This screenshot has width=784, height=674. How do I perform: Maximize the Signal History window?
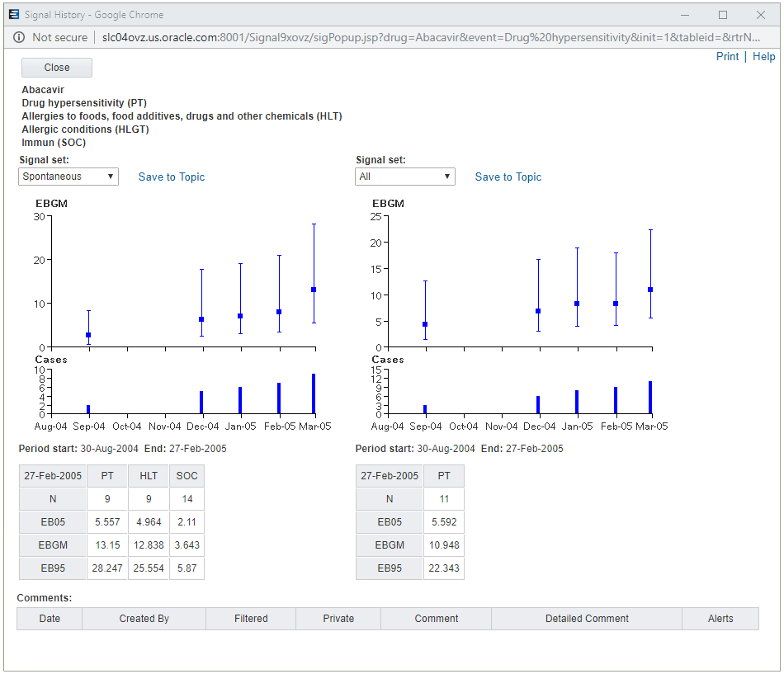722,15
